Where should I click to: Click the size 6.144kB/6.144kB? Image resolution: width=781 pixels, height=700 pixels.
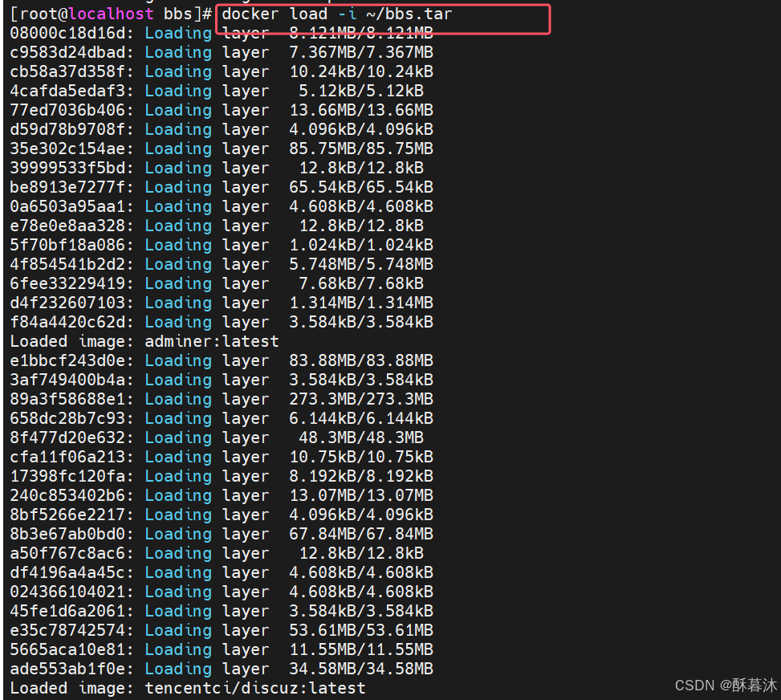click(361, 418)
